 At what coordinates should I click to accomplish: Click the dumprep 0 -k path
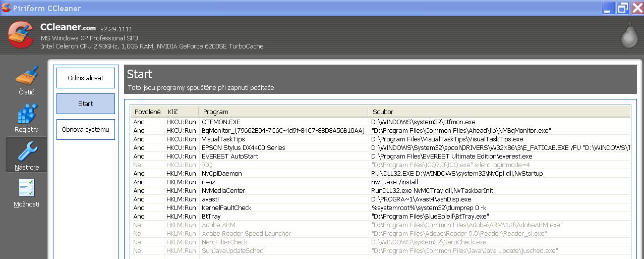(x=429, y=208)
